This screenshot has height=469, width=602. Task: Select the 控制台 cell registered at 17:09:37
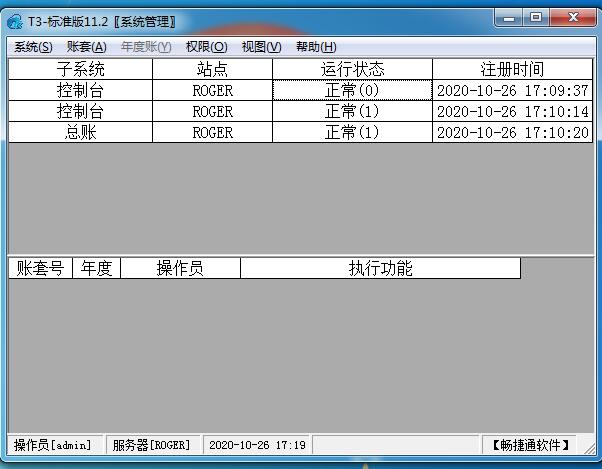coord(80,91)
